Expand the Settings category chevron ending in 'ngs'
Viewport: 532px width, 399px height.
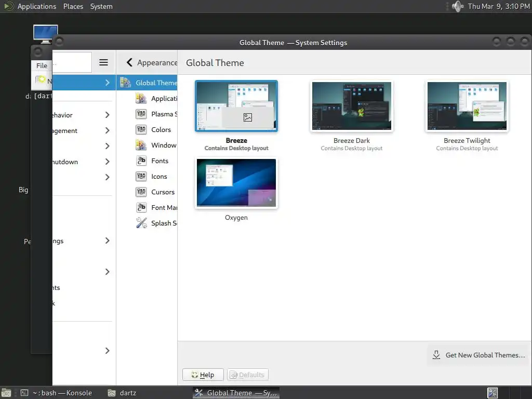[x=107, y=241]
